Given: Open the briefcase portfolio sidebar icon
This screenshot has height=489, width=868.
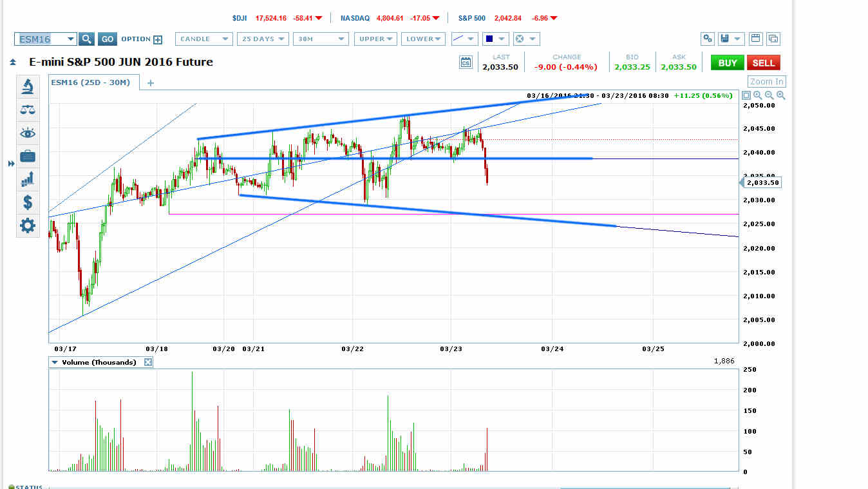Looking at the screenshot, I should (x=28, y=156).
